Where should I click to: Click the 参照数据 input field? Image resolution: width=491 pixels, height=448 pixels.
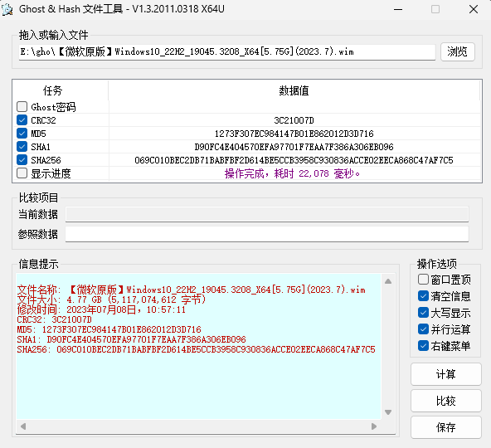point(267,234)
